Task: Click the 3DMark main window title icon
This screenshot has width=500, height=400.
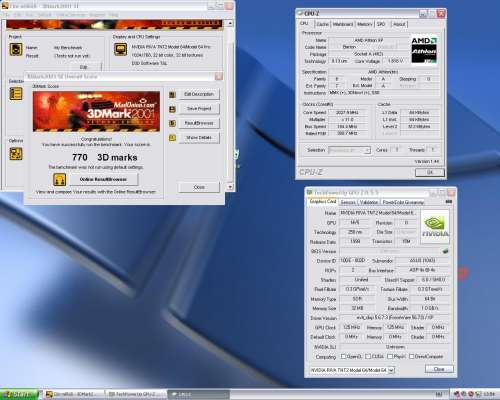Action: 5,6
